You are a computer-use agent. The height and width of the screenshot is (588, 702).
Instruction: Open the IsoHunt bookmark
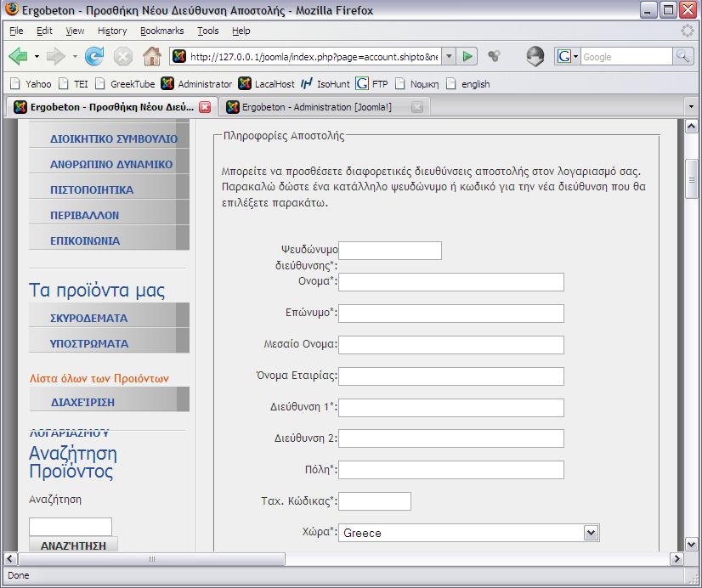tap(325, 83)
